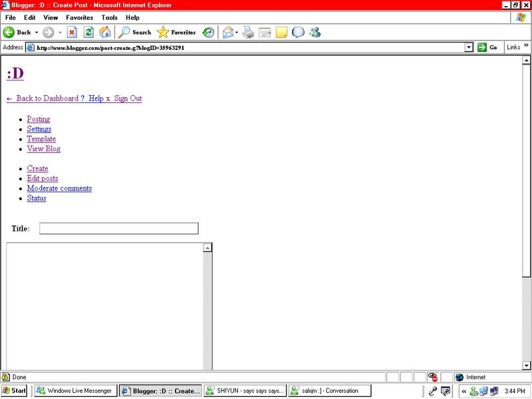The height and width of the screenshot is (399, 532).
Task: Open the Tools menu
Action: [x=109, y=17]
